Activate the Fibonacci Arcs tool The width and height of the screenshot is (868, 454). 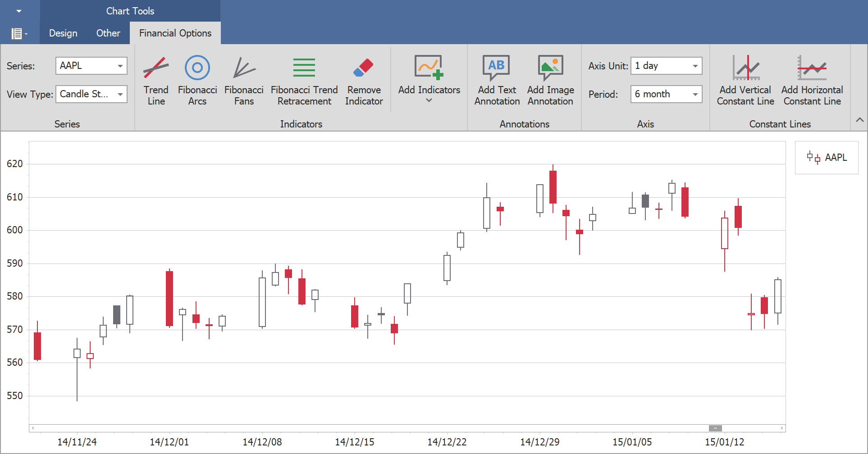(197, 80)
